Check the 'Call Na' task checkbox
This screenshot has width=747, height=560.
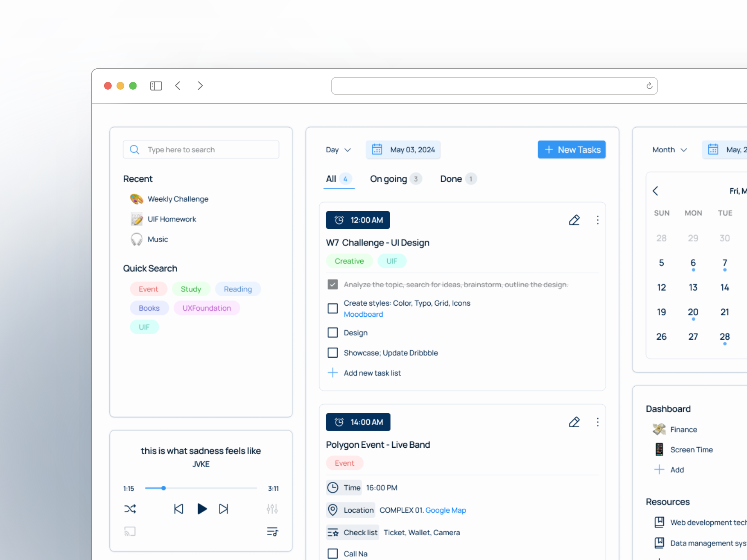[x=333, y=554]
